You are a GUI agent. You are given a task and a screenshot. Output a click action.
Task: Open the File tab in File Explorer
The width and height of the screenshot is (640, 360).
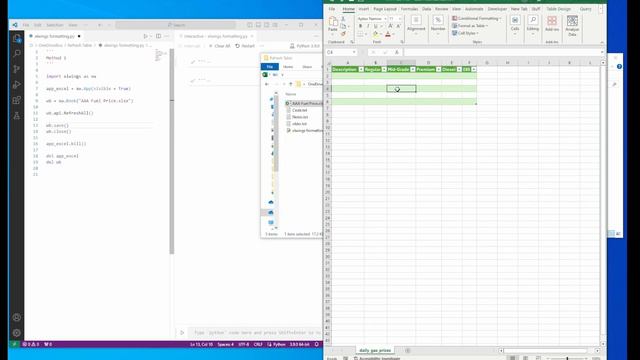(x=269, y=67)
